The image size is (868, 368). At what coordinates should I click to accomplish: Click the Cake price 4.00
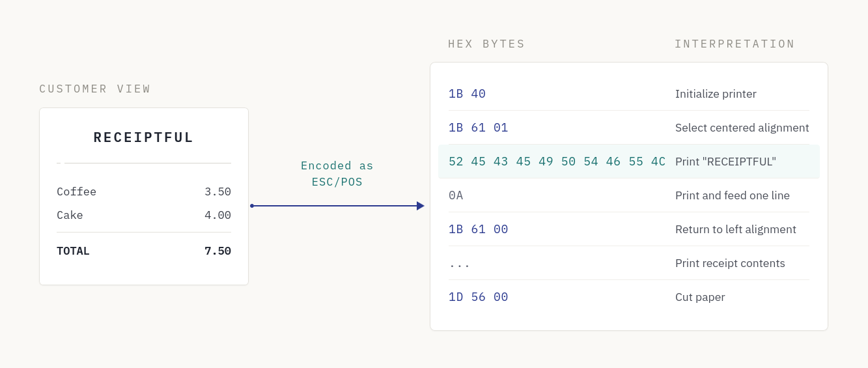coord(217,215)
